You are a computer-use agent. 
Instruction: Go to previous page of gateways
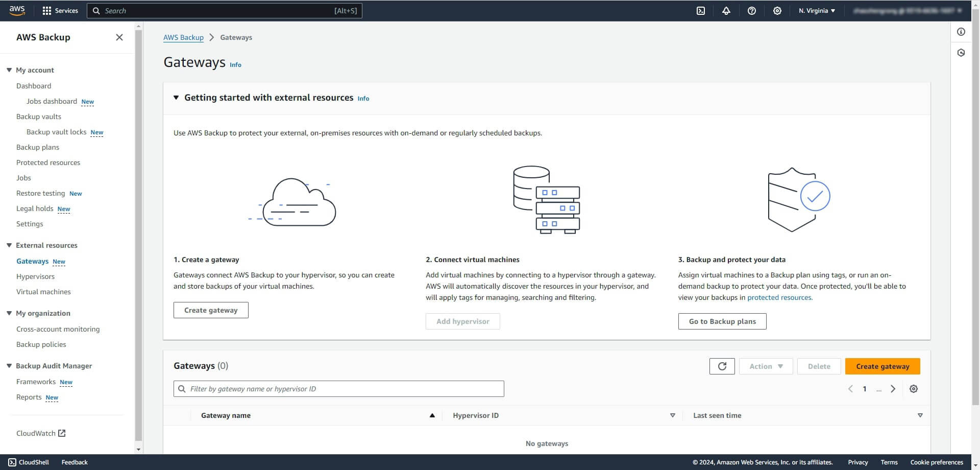pyautogui.click(x=850, y=389)
